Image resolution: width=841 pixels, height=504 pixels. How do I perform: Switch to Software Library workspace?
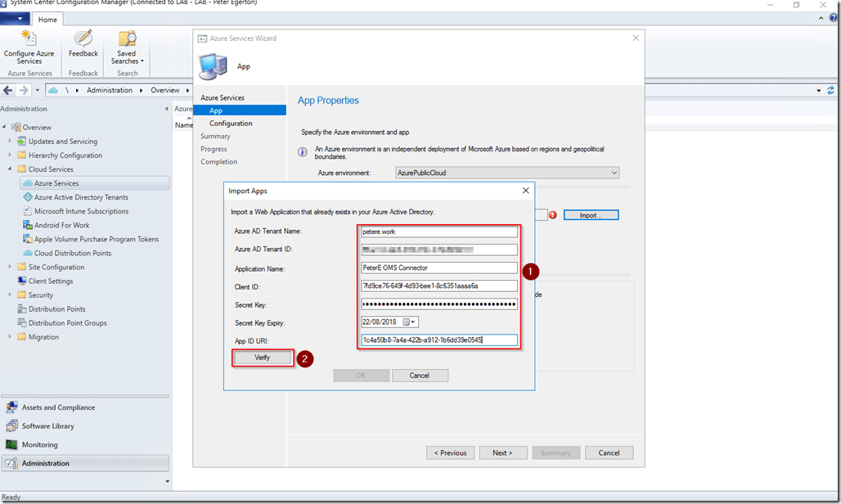click(47, 426)
